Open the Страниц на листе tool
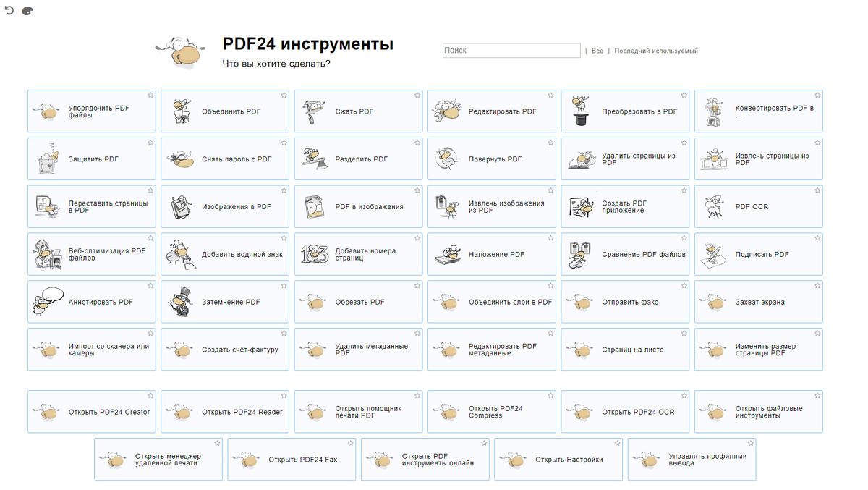 625,350
